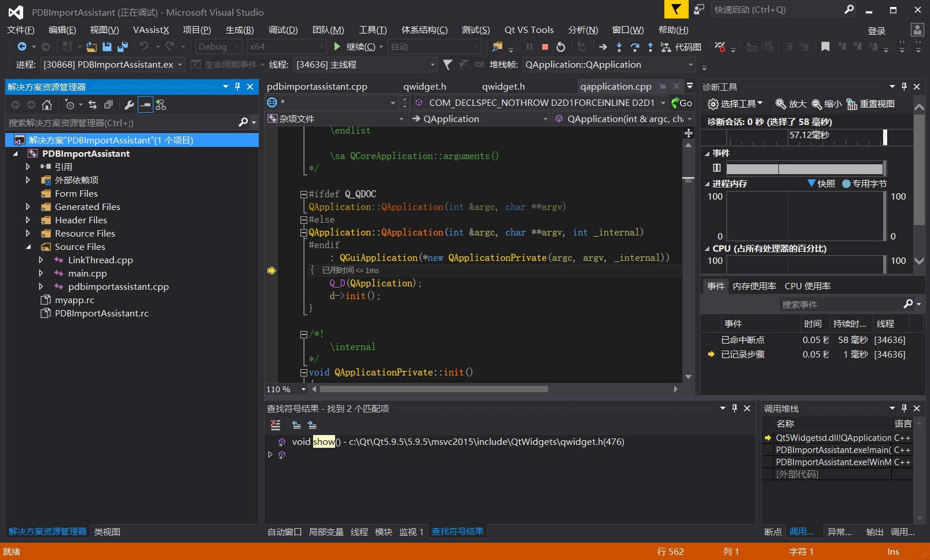Click the 放大 zoom in button

791,104
